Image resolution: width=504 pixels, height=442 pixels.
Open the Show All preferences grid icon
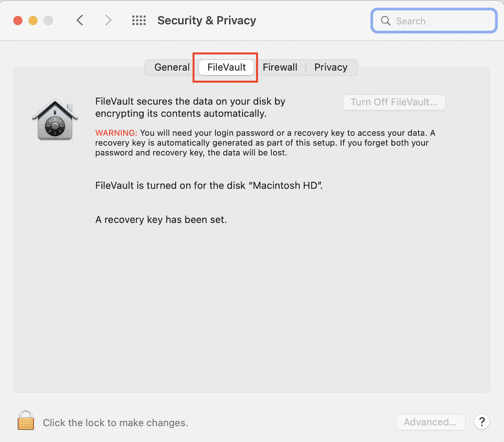point(139,20)
